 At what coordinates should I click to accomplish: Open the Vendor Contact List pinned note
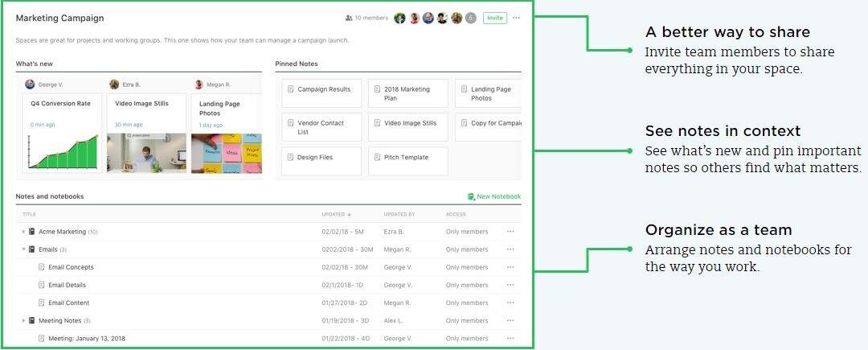[x=321, y=127]
